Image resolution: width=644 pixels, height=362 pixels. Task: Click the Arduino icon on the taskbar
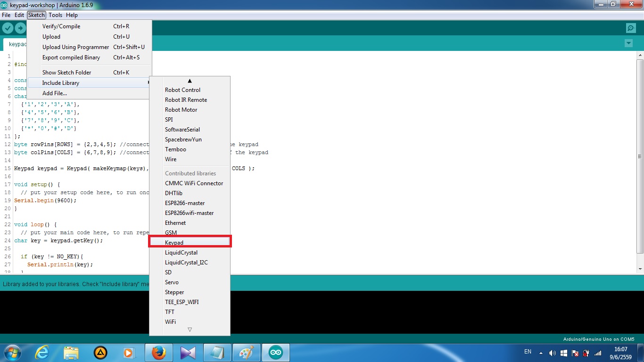[275, 352]
